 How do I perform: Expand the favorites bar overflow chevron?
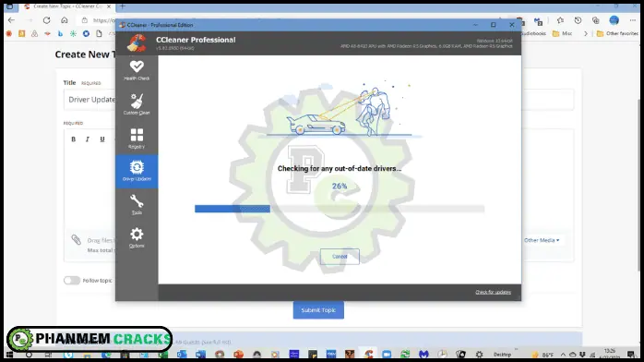(x=586, y=33)
